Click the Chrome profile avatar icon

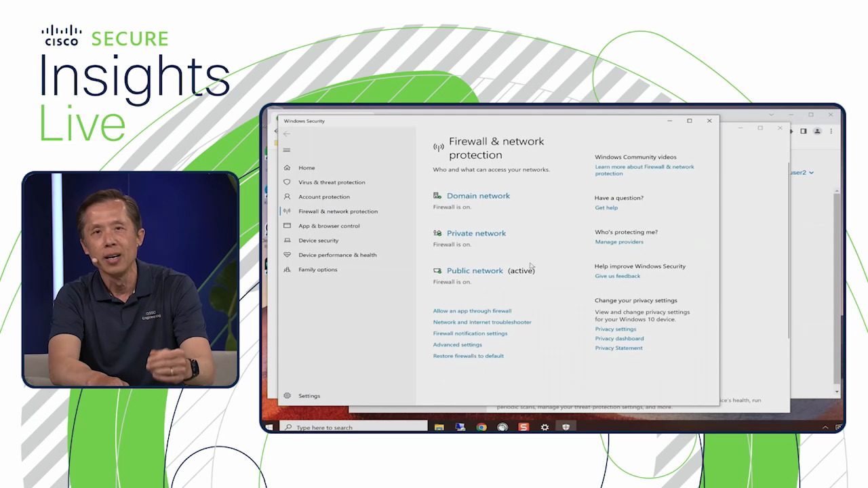point(817,131)
